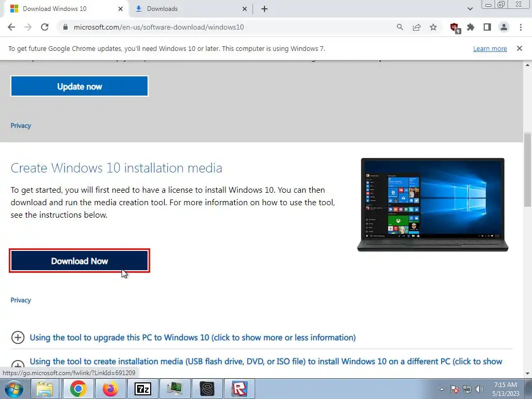Click the page vertical scrollbar thumb

528,169
